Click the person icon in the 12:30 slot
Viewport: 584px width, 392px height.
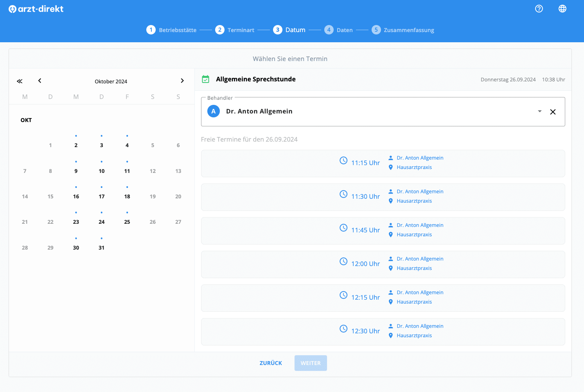point(391,326)
